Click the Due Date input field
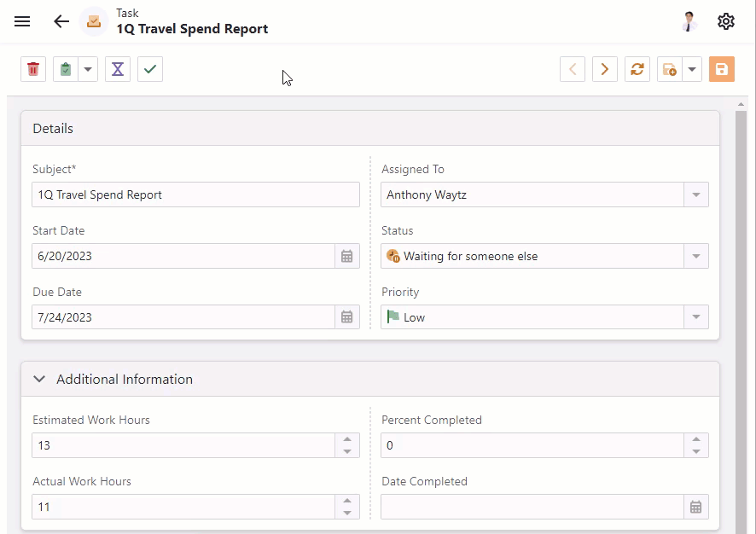Viewport: 756px width, 534px height. click(x=183, y=317)
